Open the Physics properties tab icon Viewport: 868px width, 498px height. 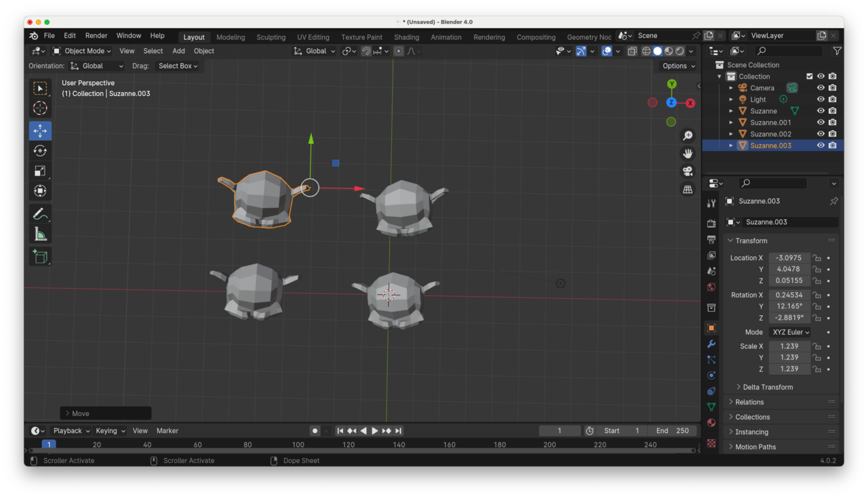(711, 375)
